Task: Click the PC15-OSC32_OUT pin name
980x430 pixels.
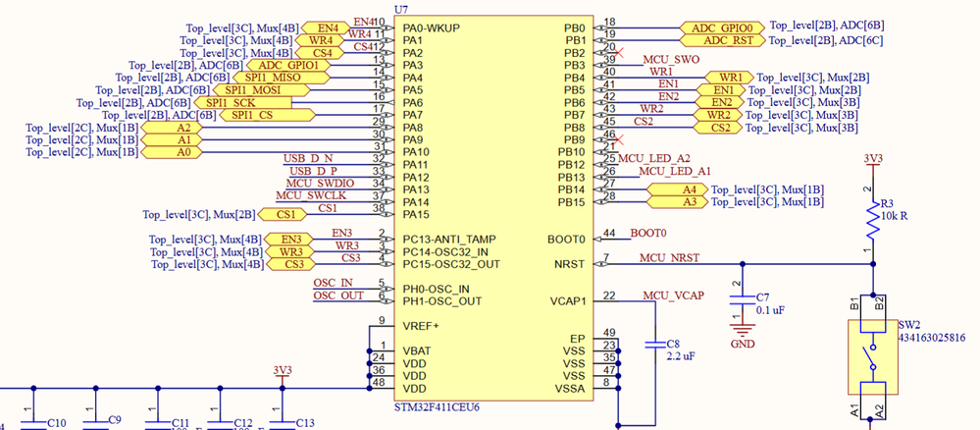Action: pyautogui.click(x=450, y=264)
